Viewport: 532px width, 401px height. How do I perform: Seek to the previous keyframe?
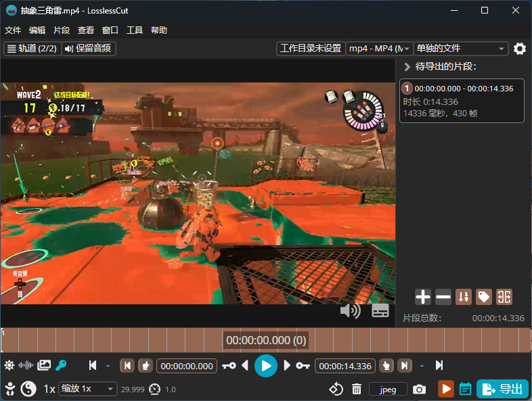coord(229,366)
